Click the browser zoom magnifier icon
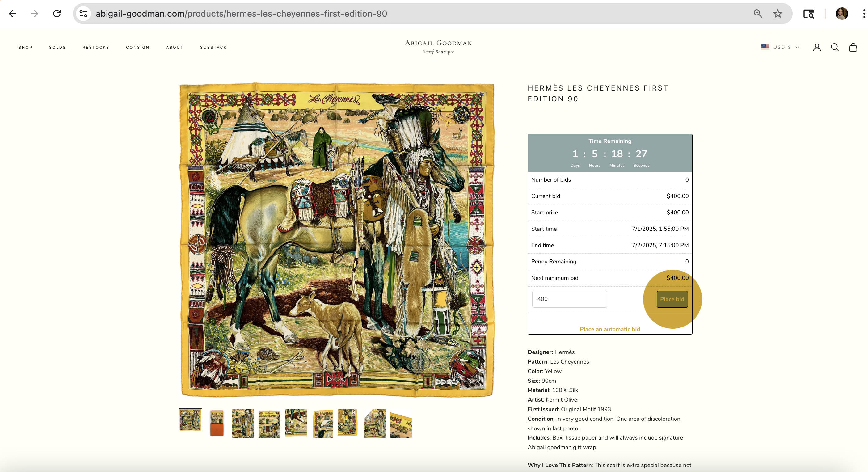868x472 pixels. (757, 14)
